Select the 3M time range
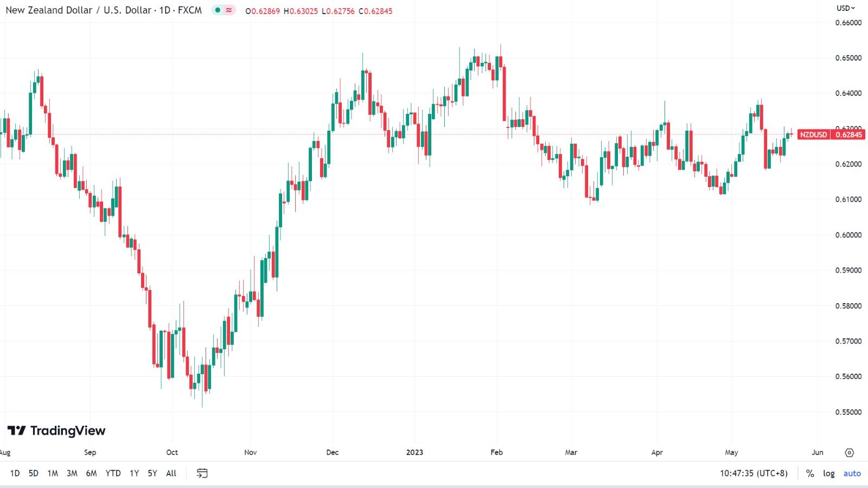The height and width of the screenshot is (488, 868). (72, 473)
